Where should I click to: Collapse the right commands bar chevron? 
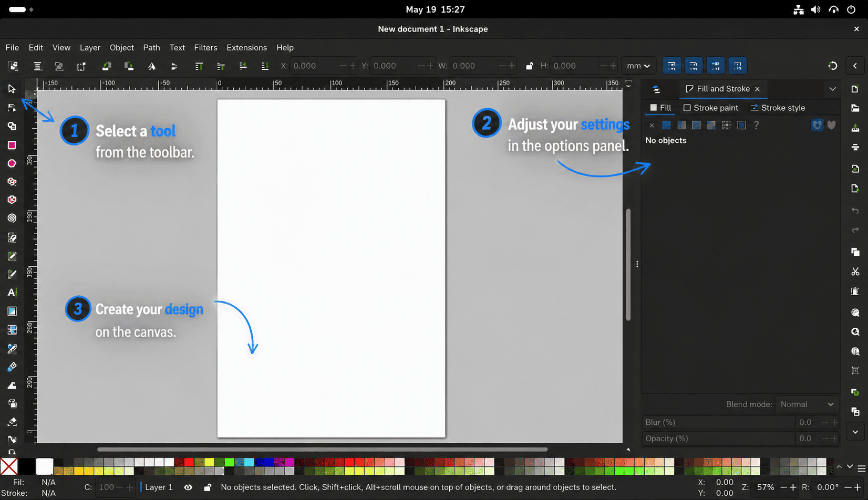click(855, 66)
